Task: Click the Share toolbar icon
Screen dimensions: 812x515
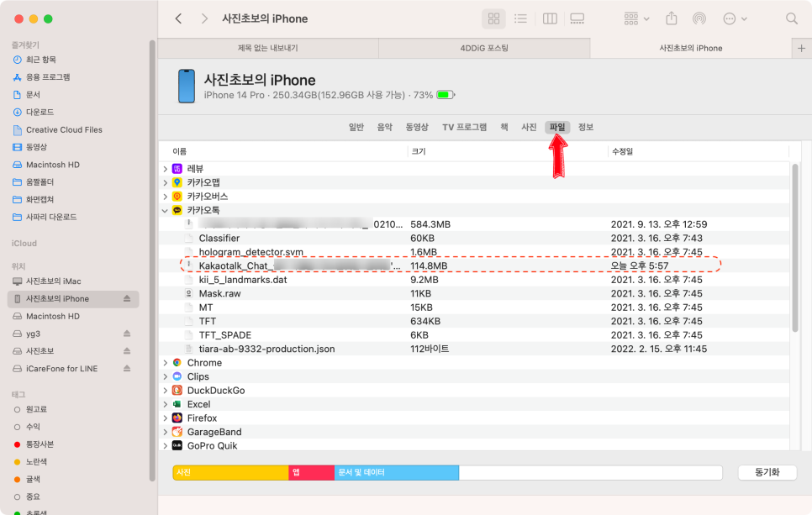Action: pos(671,18)
